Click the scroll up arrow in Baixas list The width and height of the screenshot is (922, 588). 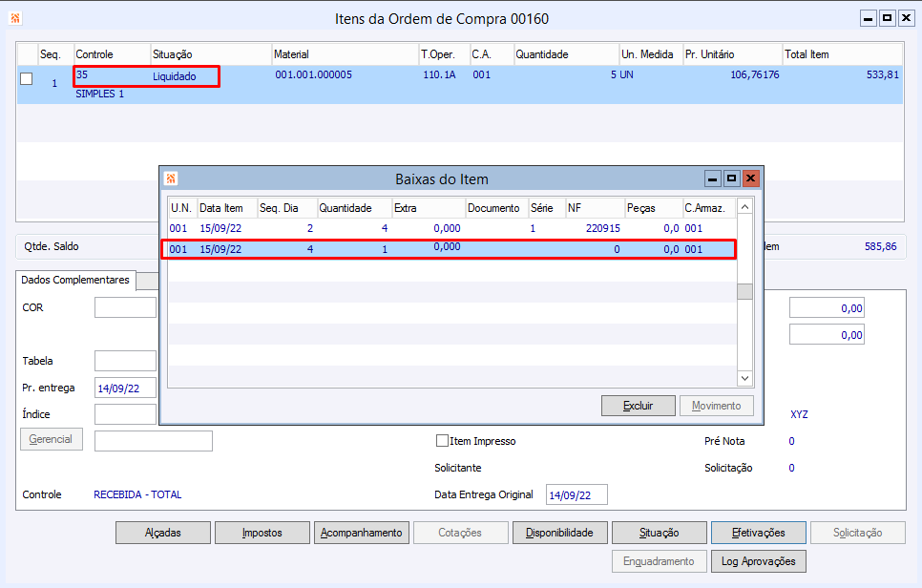[x=745, y=207]
